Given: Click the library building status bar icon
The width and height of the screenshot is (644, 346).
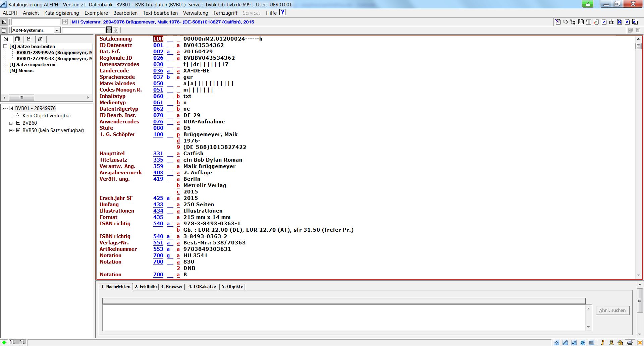Looking at the screenshot, I should coord(620,342).
